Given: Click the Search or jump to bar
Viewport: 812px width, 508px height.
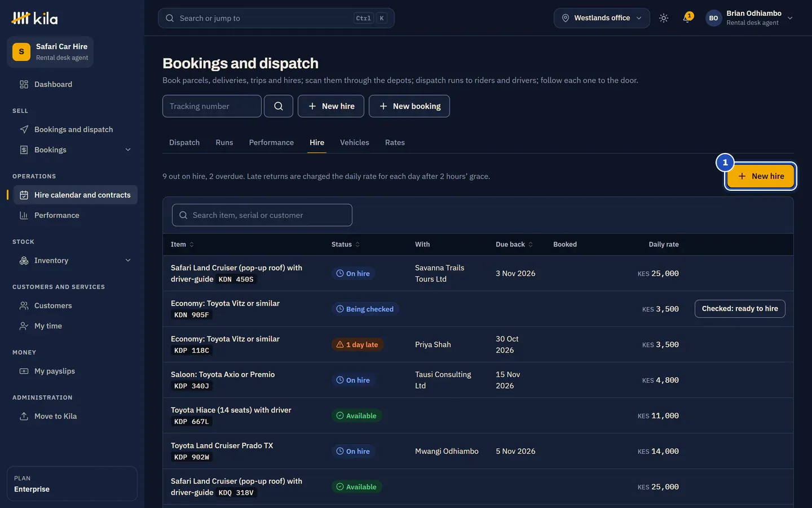Looking at the screenshot, I should [276, 18].
